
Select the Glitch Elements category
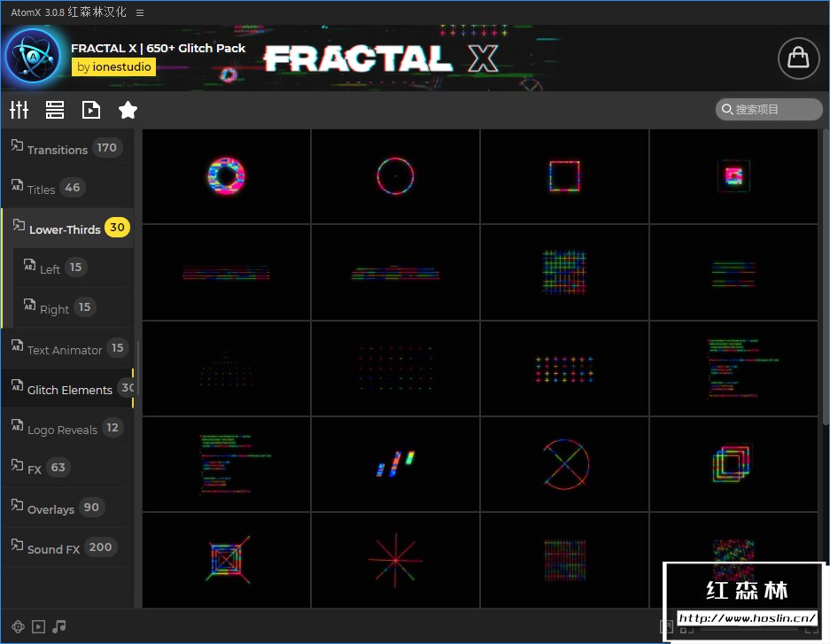tap(67, 388)
